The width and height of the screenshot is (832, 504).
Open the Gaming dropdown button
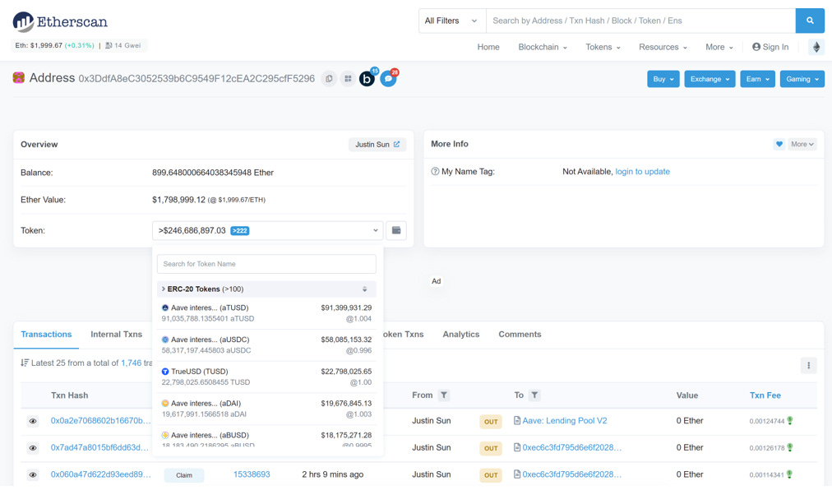click(x=802, y=79)
